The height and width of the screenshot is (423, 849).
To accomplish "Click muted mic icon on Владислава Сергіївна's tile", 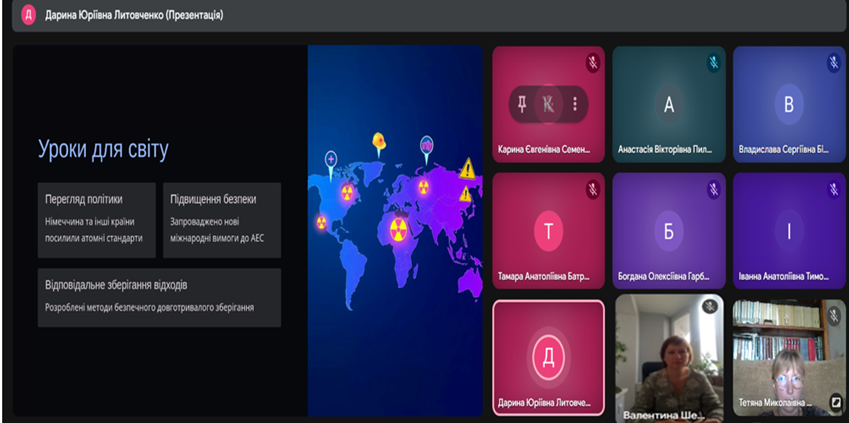I will 833,62.
